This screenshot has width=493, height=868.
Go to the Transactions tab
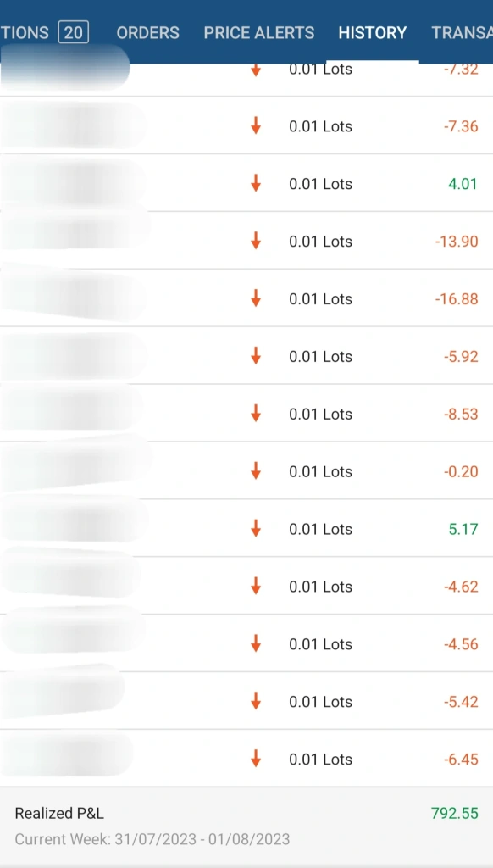point(462,33)
